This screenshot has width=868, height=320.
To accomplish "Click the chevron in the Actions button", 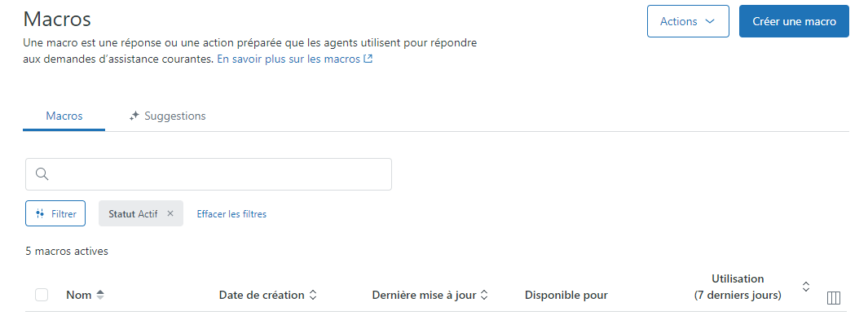I will [x=710, y=21].
